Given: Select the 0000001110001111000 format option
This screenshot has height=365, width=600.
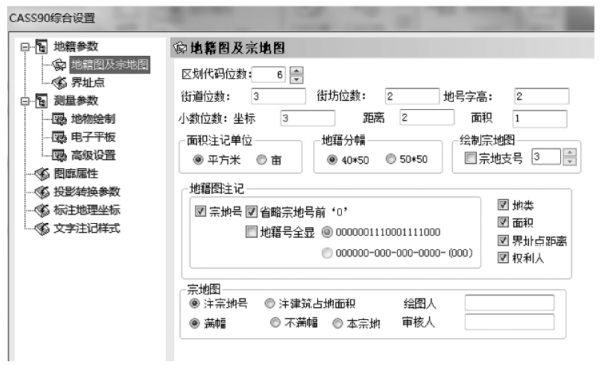Looking at the screenshot, I should (x=327, y=232).
